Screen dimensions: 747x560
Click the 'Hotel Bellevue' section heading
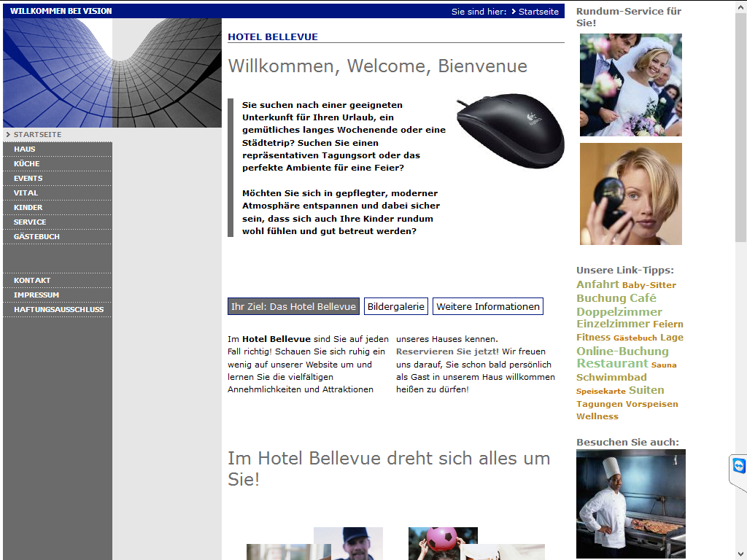click(x=273, y=36)
